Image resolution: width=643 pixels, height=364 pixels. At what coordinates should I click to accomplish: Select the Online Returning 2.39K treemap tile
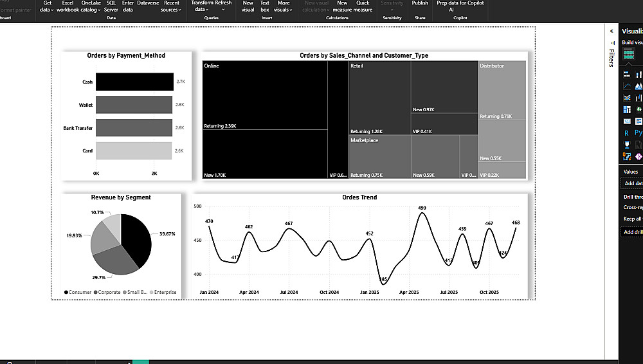265,95
